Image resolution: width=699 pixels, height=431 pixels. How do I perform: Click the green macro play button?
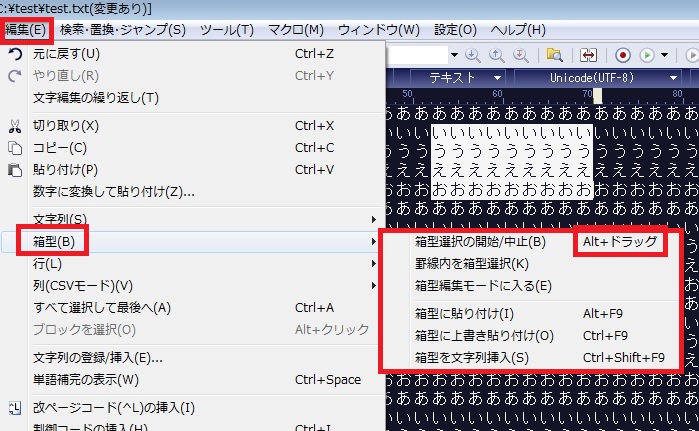(x=647, y=55)
